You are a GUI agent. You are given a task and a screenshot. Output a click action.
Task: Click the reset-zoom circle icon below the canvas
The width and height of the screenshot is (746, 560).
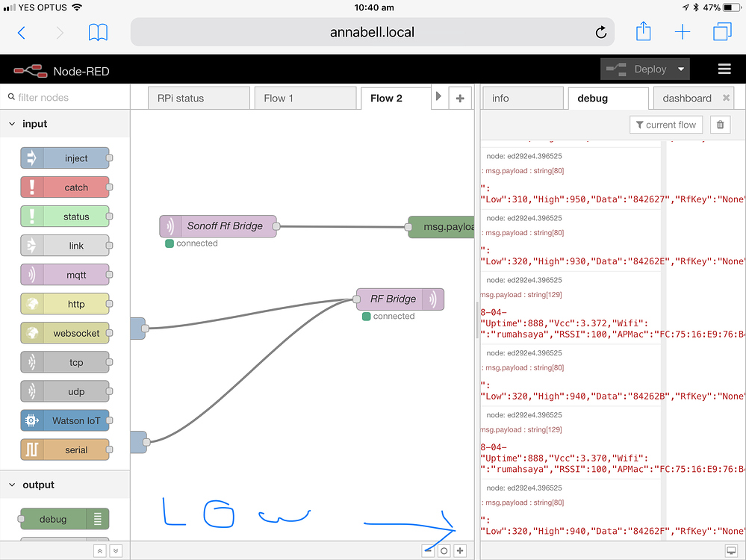(444, 550)
